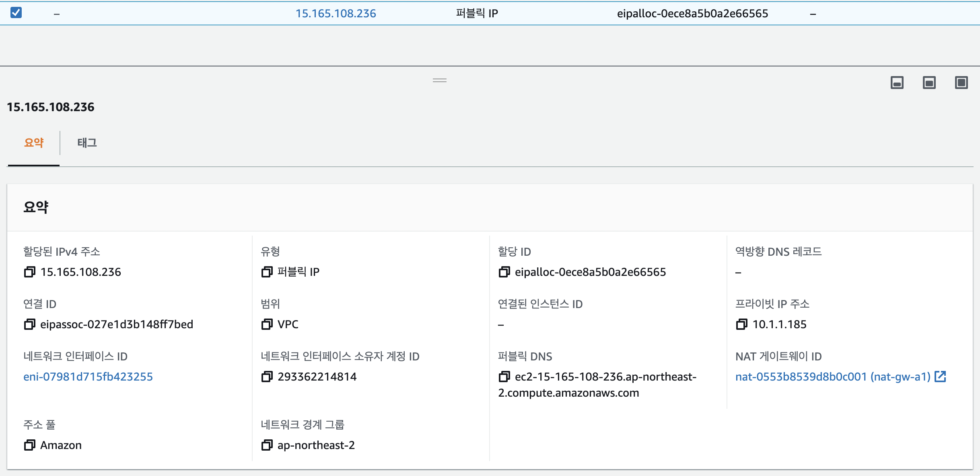This screenshot has width=980, height=476.
Task: Uncheck the 15.165.108.236 row checkbox
Action: [x=16, y=13]
